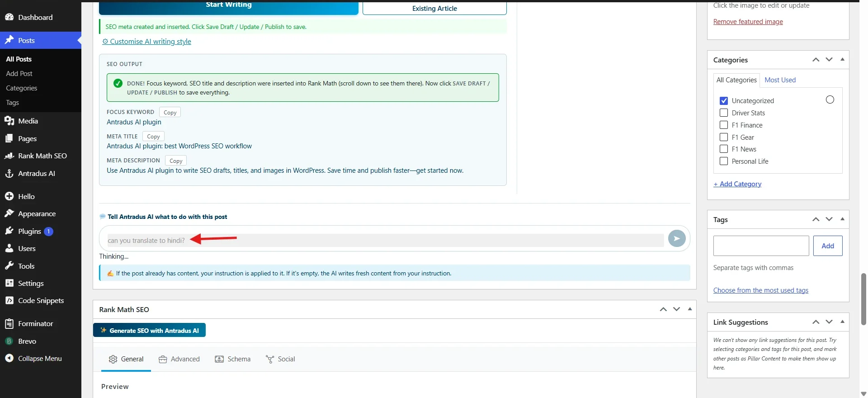Open Add Post submenu item
The width and height of the screenshot is (868, 398).
coord(19,73)
